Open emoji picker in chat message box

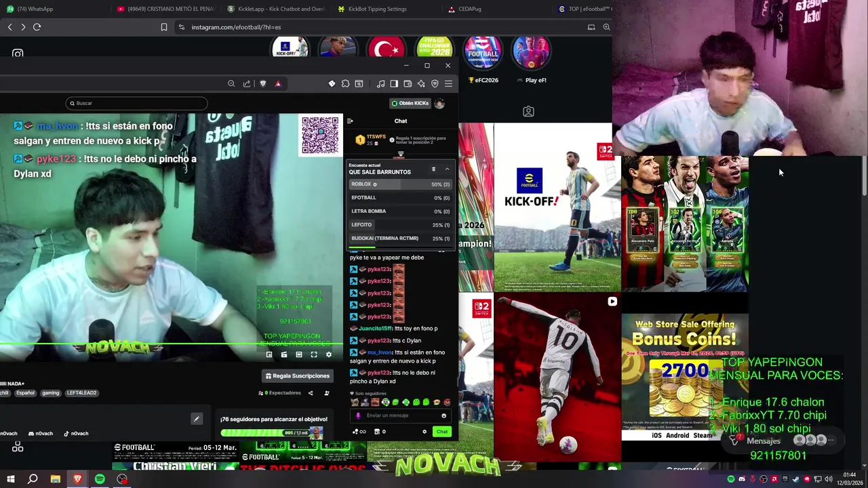[x=444, y=415]
